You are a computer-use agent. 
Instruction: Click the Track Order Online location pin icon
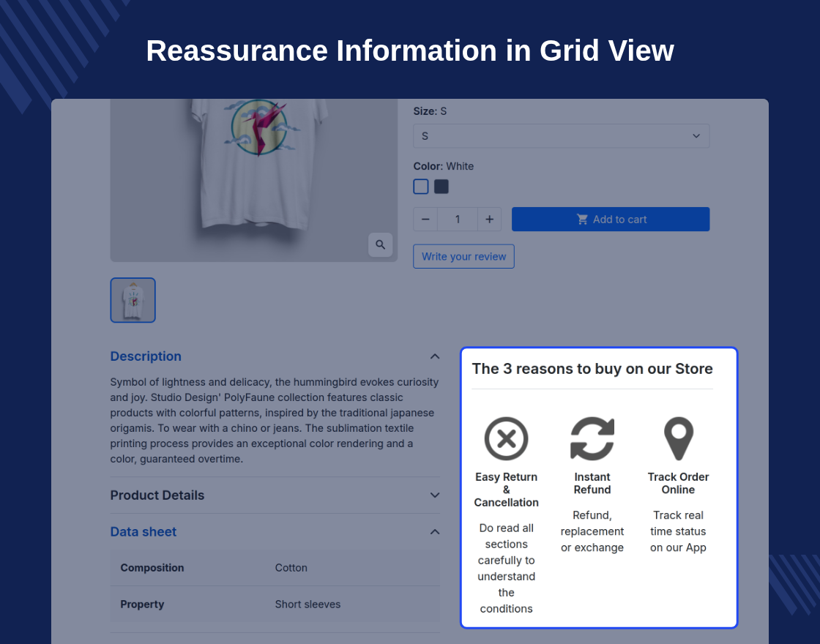click(x=678, y=438)
